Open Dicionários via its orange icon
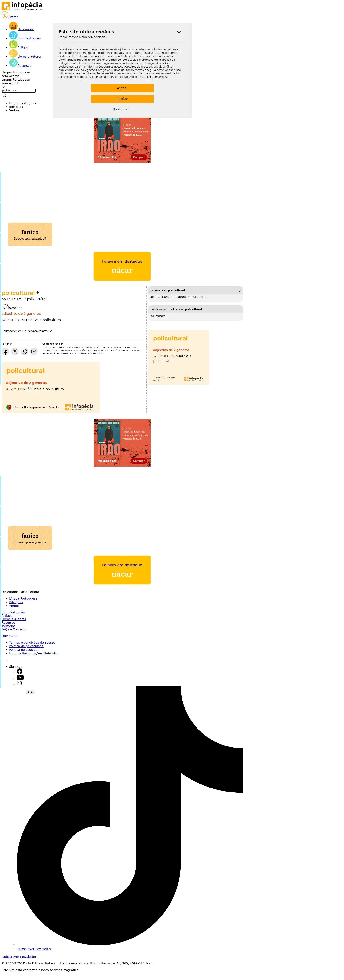Screen dimensions: 344x980 (13, 26)
